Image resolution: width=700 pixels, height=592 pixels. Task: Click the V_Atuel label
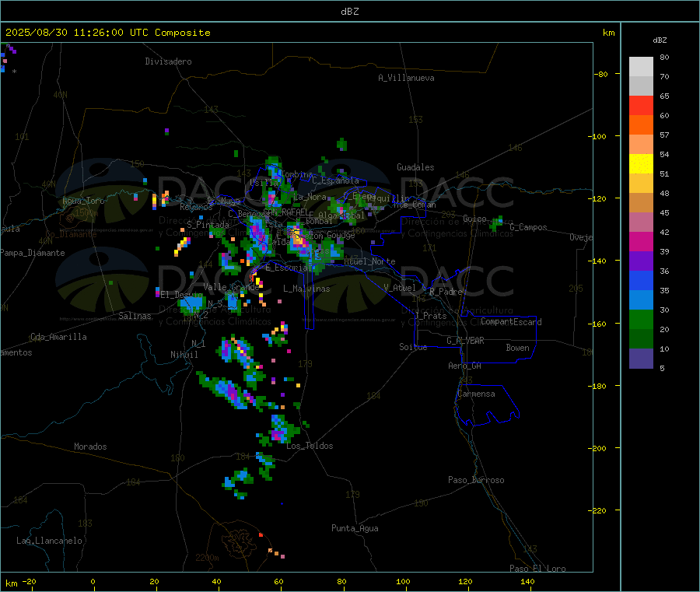point(400,288)
